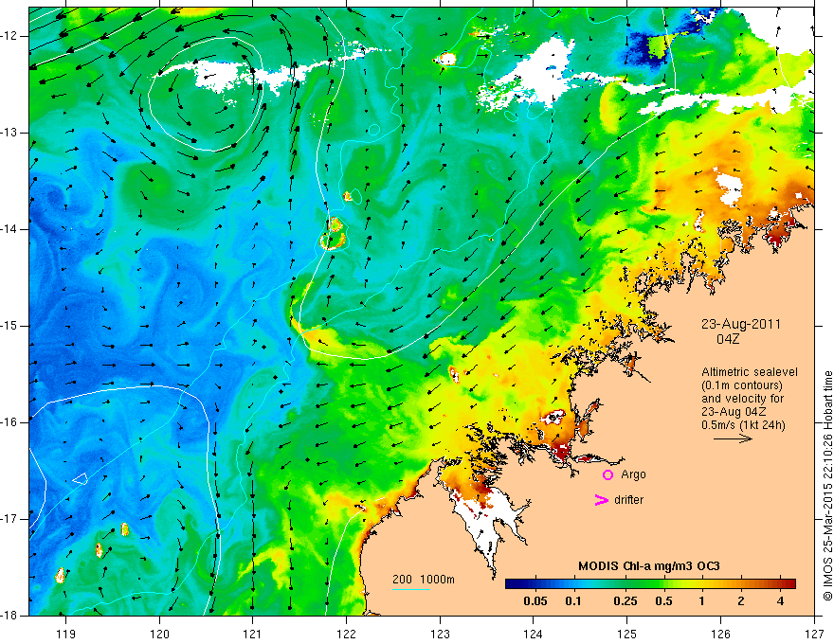Click the latitude label "-15"
Image resolution: width=834 pixels, height=644 pixels.
10,326
